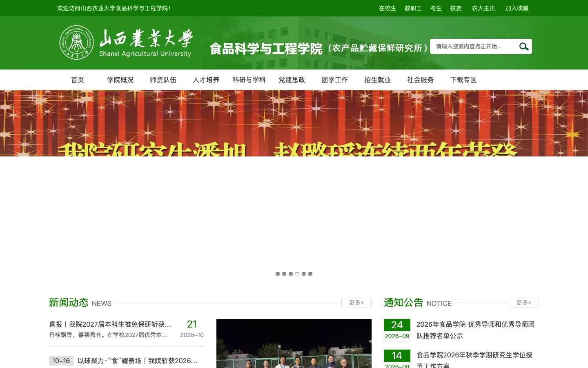This screenshot has height=368, width=588.
Task: Show the fifth carousel slide dot
Action: point(304,274)
